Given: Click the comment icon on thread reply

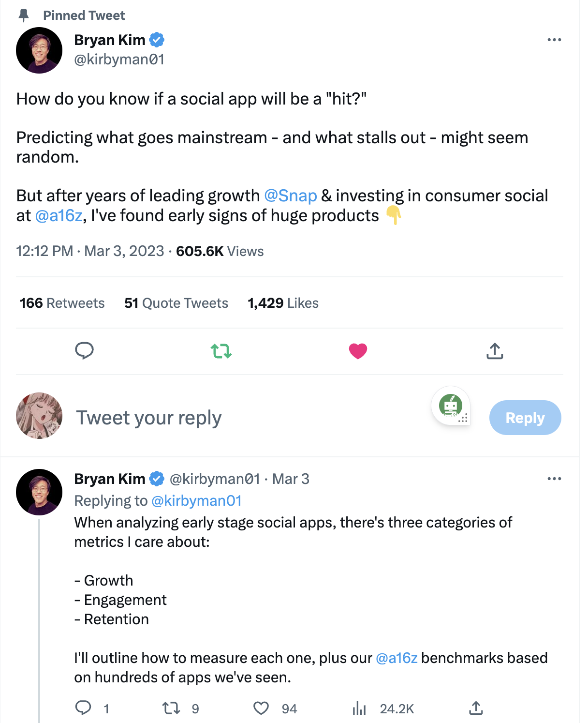Looking at the screenshot, I should pyautogui.click(x=83, y=708).
